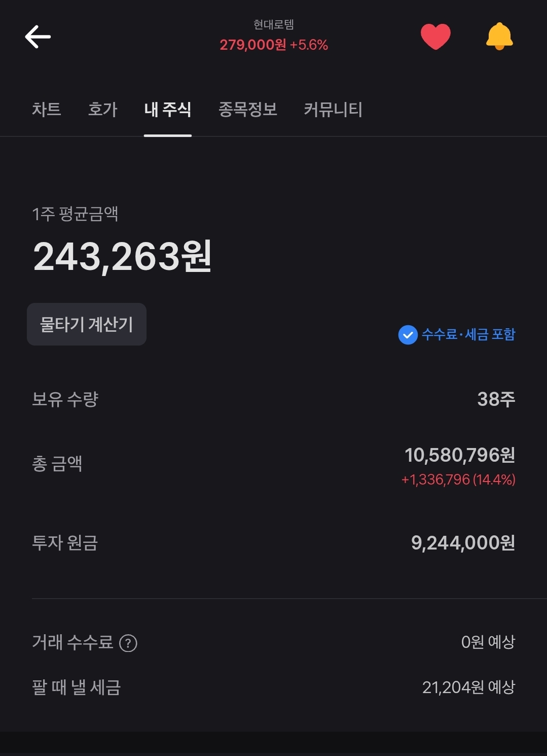Open the 커뮤니티 tab
Image resolution: width=547 pixels, height=756 pixels.
tap(333, 109)
